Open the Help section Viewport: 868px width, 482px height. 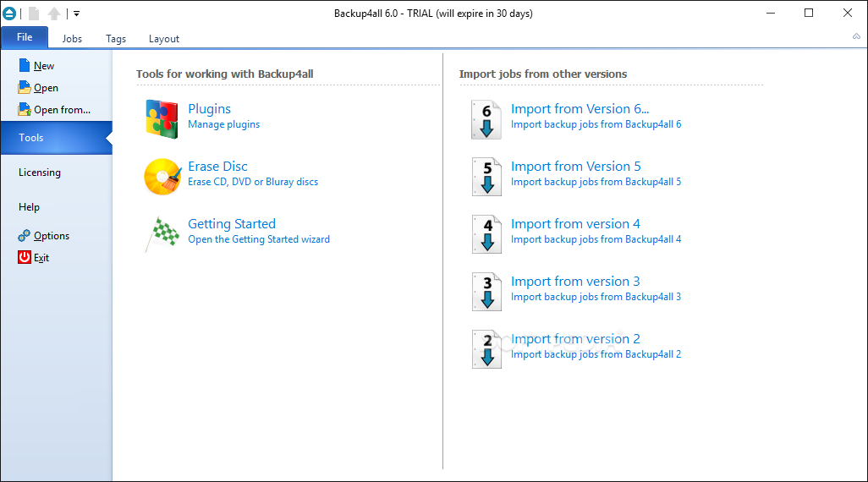(29, 207)
